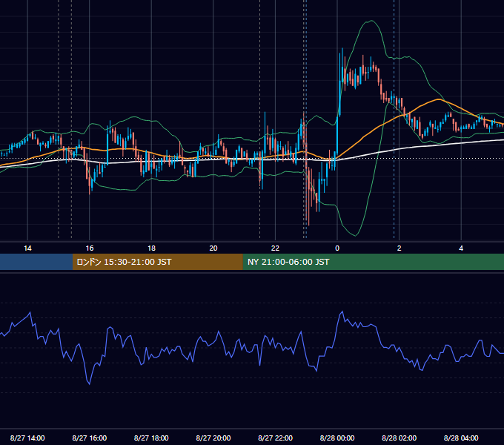
Task: Click the oscillator low point near 8/27 16:00
Action: (x=90, y=383)
